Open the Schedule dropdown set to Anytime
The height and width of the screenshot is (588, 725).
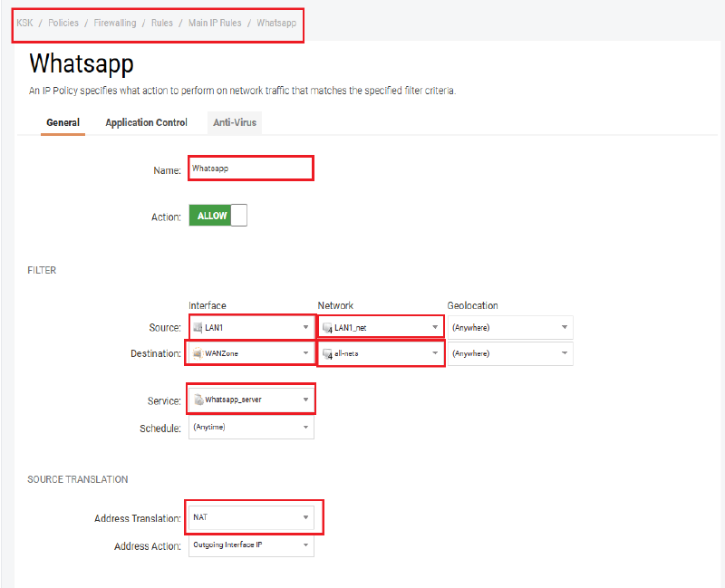pyautogui.click(x=251, y=427)
